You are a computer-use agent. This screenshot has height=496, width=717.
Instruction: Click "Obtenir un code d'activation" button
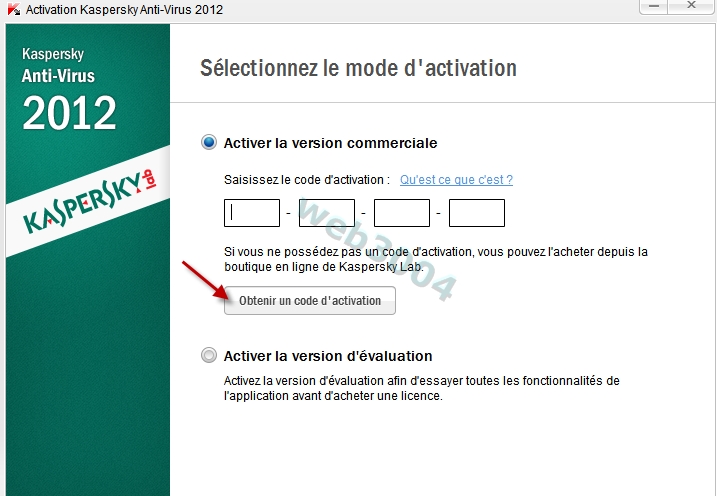tap(310, 300)
